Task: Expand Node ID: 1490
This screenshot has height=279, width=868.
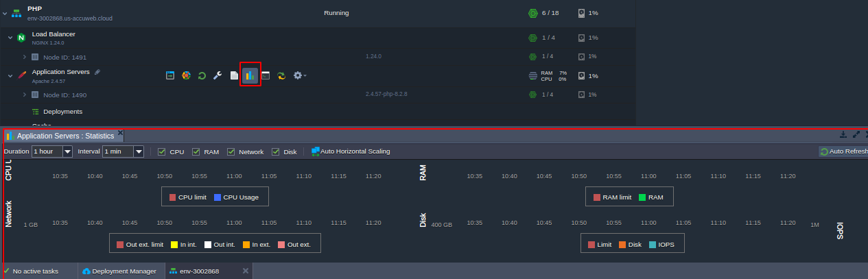Action: pos(25,95)
